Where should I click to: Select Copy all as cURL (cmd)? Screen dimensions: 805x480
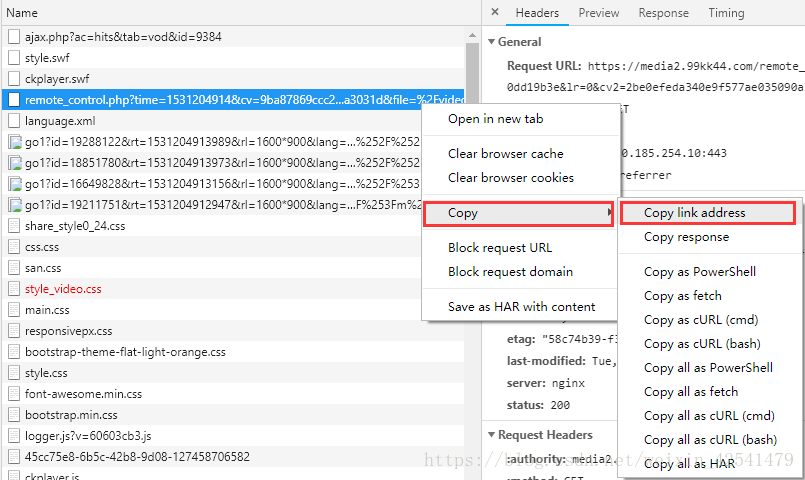pos(708,416)
